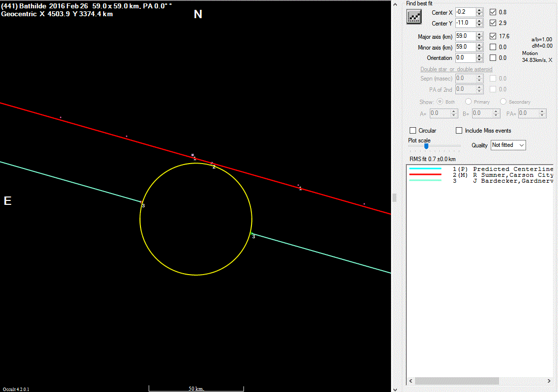Click the yellow fitted circle outline
The height and width of the screenshot is (392, 558).
point(196,275)
